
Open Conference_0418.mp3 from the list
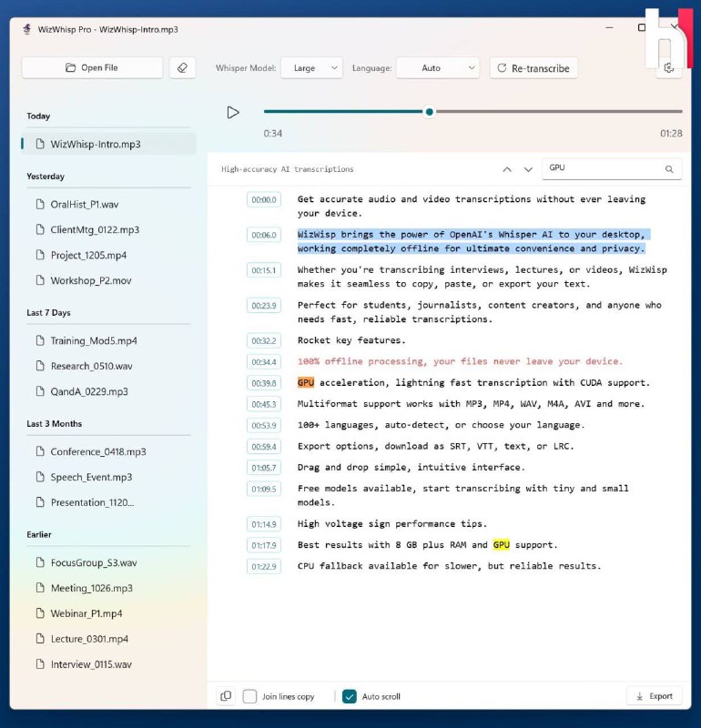(x=108, y=451)
